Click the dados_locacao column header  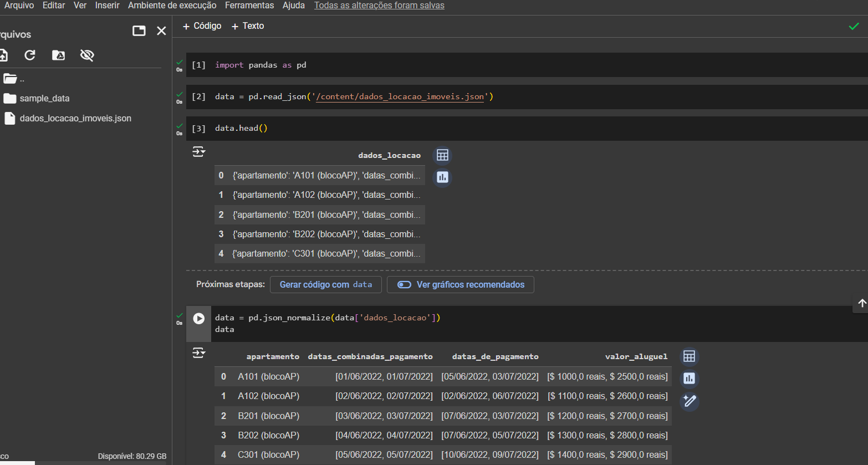(x=389, y=155)
